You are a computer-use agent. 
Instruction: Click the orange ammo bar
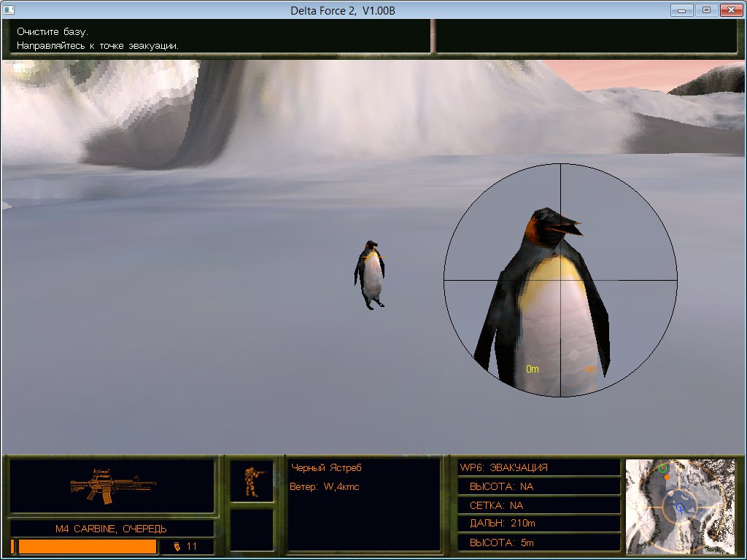tap(88, 546)
